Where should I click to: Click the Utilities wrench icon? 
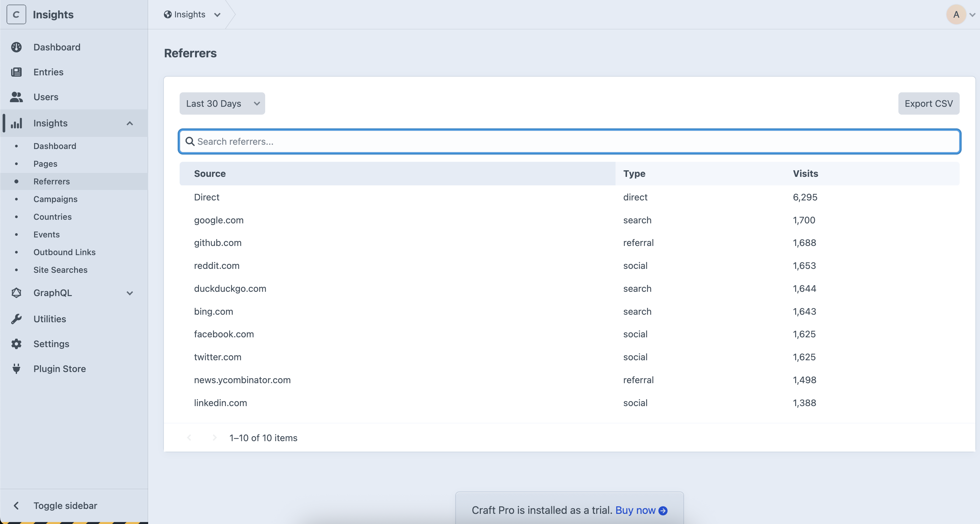click(x=16, y=319)
